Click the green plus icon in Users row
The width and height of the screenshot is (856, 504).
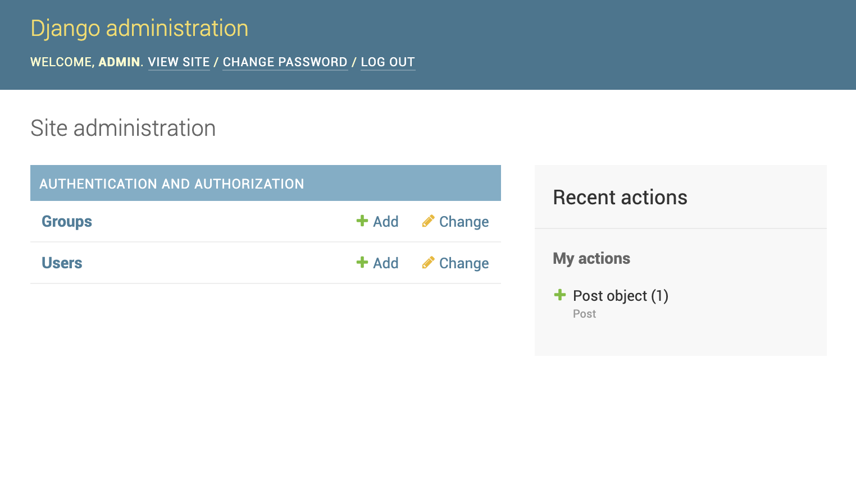point(362,263)
